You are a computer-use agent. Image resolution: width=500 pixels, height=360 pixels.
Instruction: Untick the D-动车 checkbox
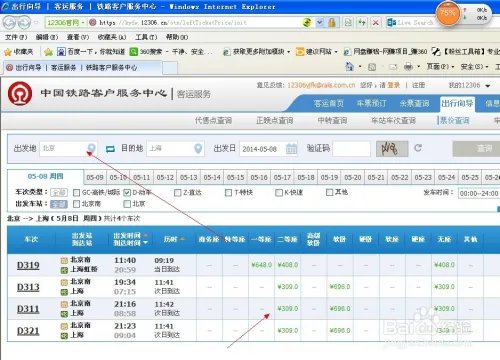click(x=127, y=193)
